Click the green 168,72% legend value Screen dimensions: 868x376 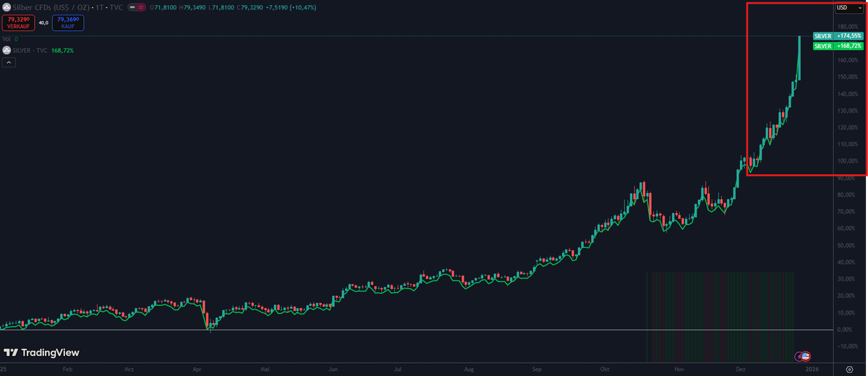63,51
